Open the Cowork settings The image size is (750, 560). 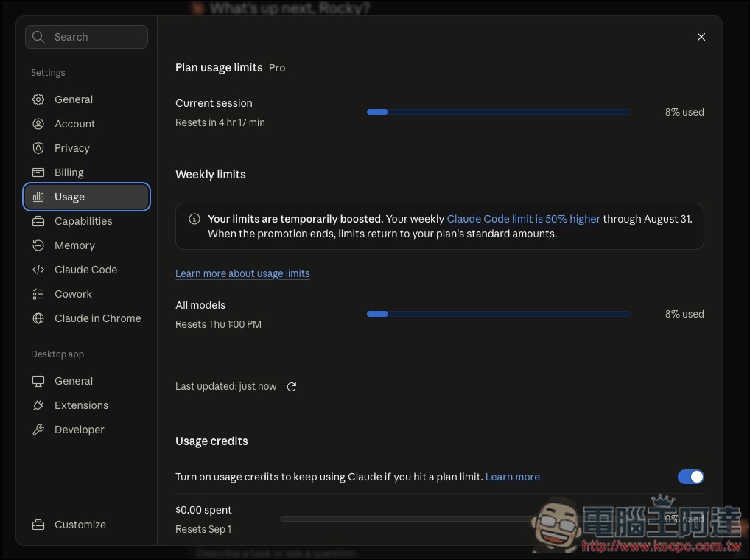pos(87,294)
